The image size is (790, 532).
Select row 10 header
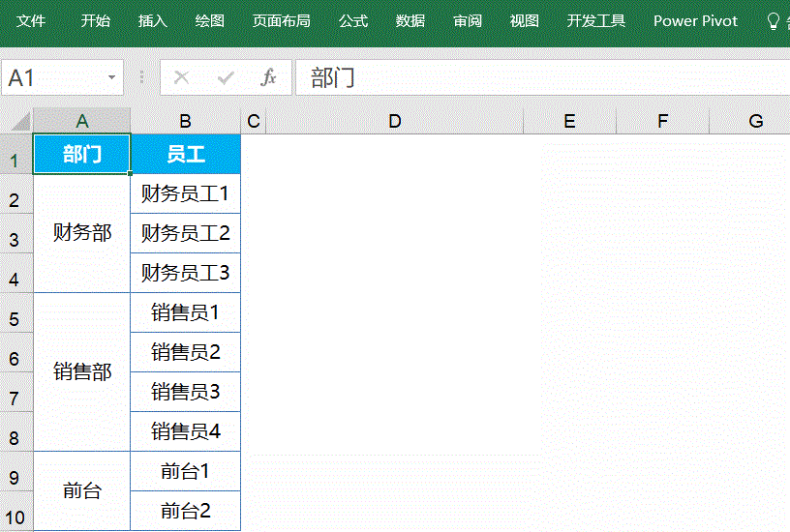[x=15, y=512]
